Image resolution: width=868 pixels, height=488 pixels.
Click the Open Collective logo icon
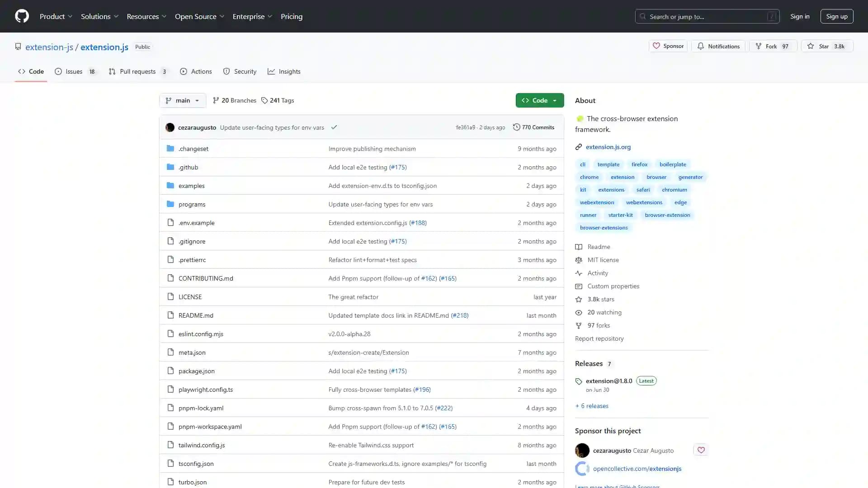click(x=582, y=469)
